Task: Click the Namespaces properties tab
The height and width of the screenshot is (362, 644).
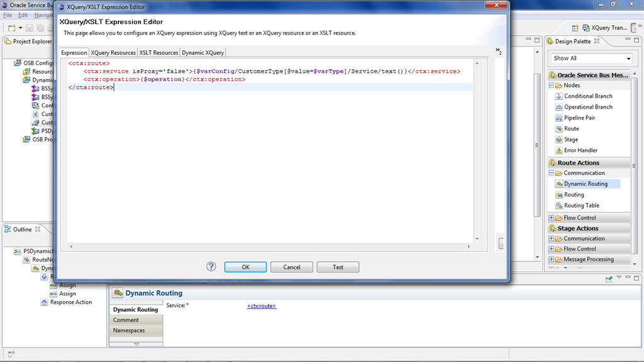Action: point(129,331)
